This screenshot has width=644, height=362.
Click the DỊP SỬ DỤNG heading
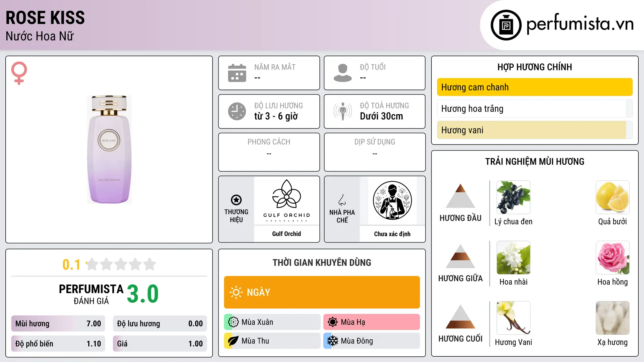[375, 142]
